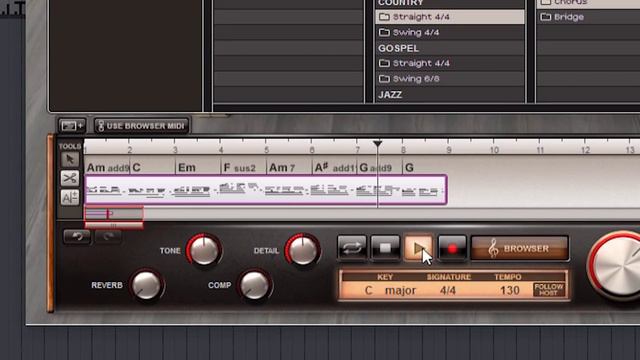Screen dimensions: 640x360
Task: Click the add track button with plus
Action: point(72,126)
